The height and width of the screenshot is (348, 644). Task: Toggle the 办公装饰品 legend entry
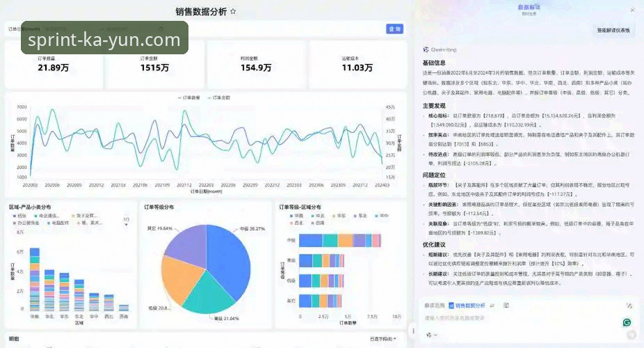tap(26, 223)
